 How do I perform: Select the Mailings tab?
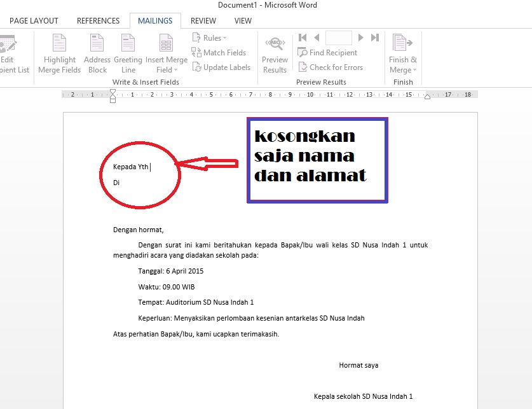coord(155,21)
